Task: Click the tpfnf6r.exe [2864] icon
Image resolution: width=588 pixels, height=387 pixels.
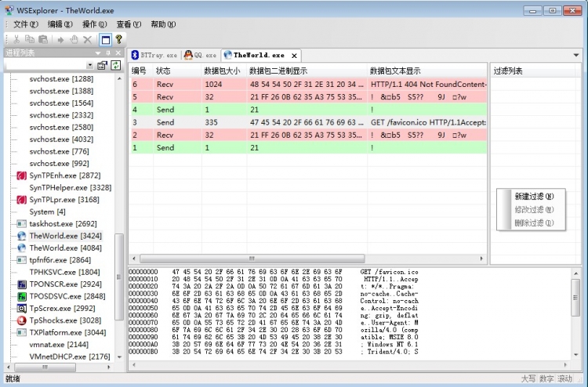Action: [22, 260]
